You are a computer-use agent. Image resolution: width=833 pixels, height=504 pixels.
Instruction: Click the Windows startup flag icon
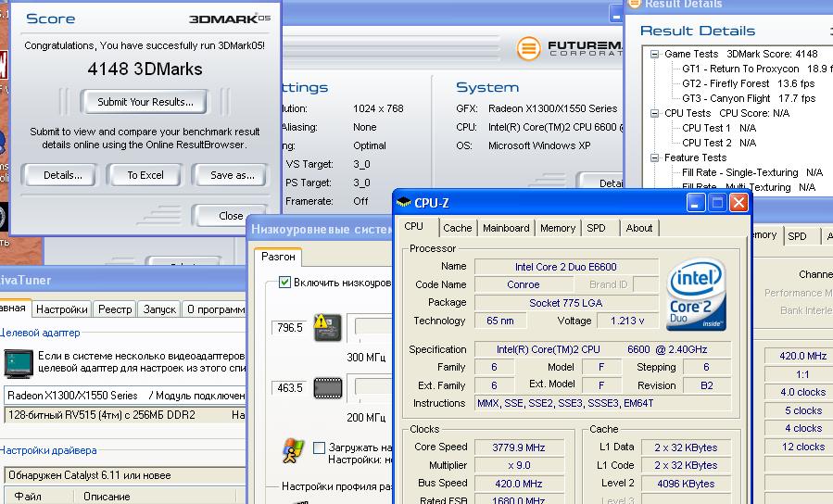[x=293, y=451]
